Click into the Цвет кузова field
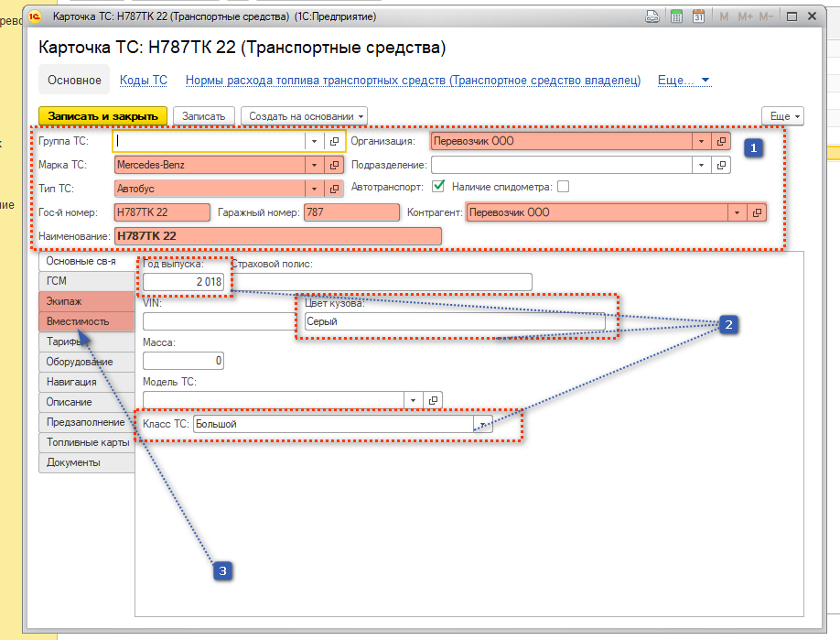840x640 pixels. (x=453, y=321)
